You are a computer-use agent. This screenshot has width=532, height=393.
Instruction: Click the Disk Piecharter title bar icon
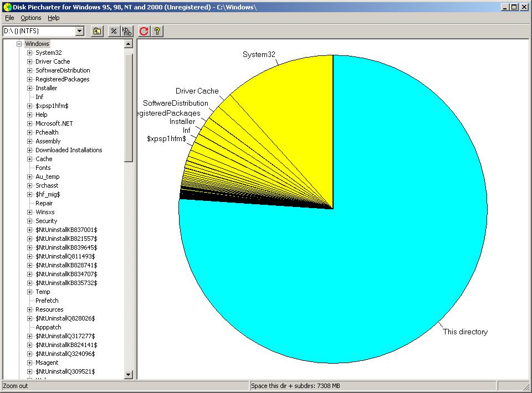[7, 7]
